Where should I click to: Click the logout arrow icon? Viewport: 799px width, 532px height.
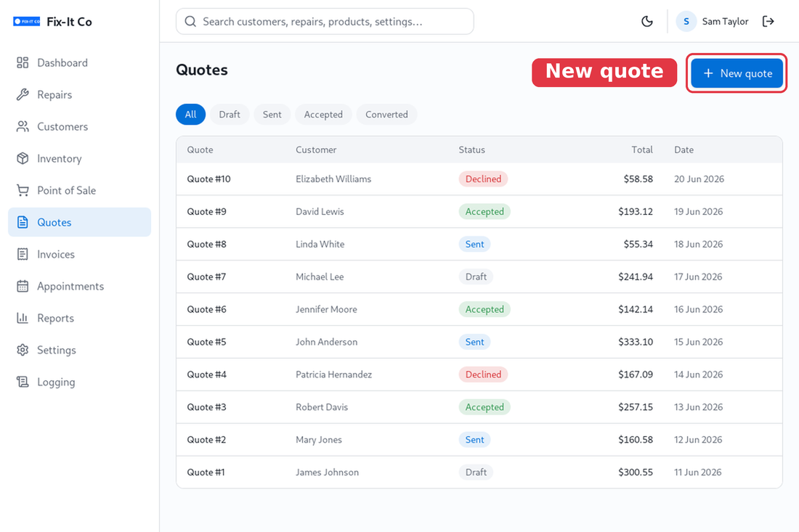coord(768,21)
